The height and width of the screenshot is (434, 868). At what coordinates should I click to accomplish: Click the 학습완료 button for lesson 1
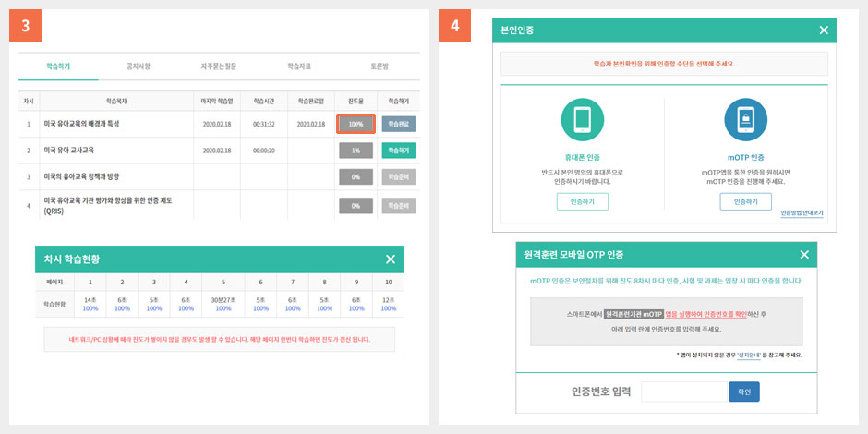(398, 124)
